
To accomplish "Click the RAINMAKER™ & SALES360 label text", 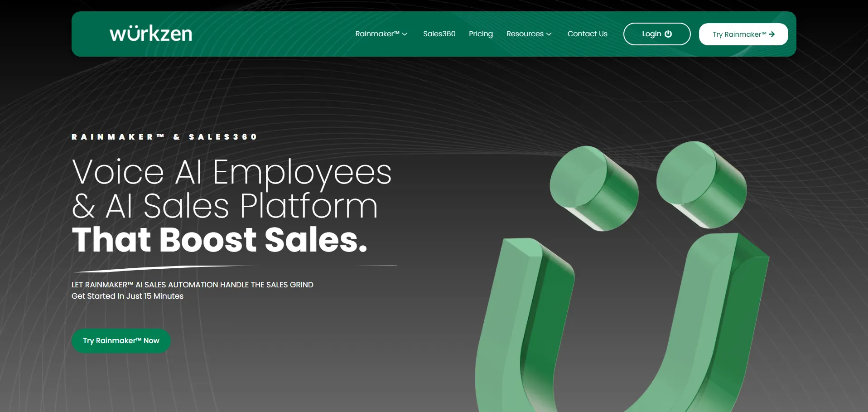I will [x=164, y=137].
